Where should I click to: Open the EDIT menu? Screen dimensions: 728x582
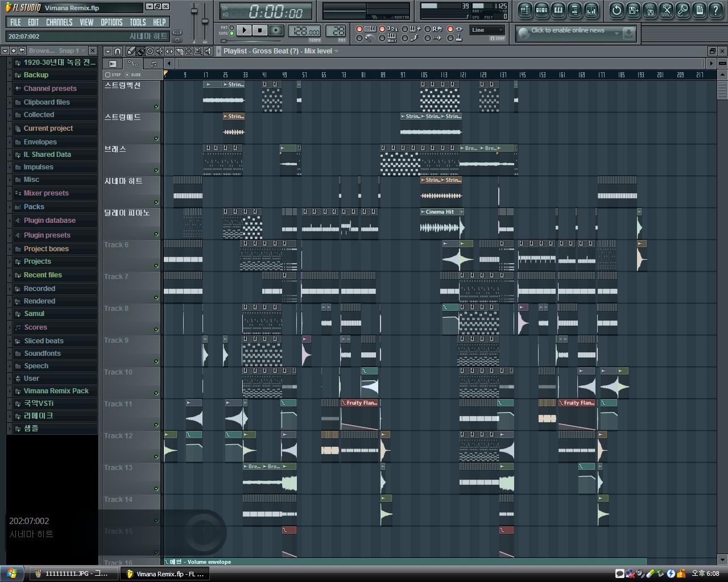pyautogui.click(x=34, y=22)
